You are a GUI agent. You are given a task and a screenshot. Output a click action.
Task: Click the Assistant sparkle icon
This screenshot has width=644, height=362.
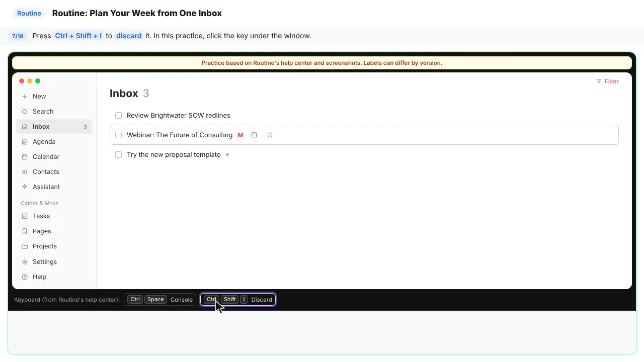pos(25,187)
